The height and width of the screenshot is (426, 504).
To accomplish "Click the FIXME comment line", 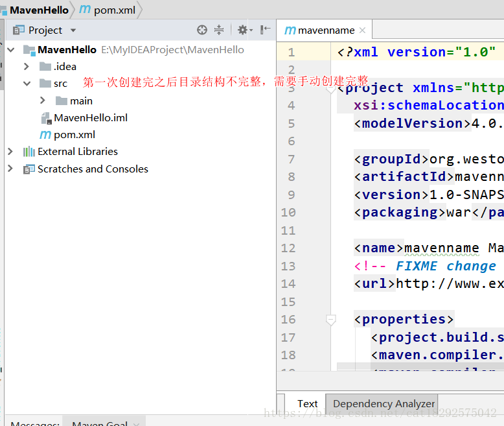I will 425,266.
